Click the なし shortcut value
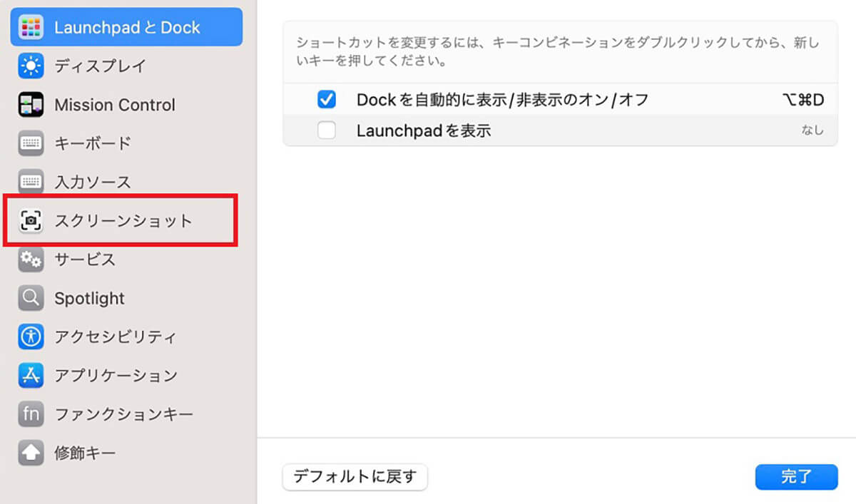 [x=812, y=130]
